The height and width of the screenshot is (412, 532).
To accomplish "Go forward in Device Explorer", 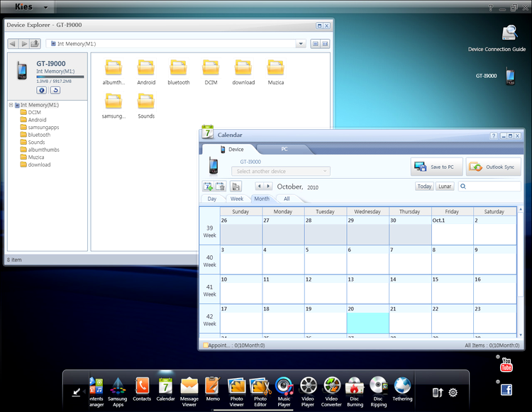I will tap(23, 44).
